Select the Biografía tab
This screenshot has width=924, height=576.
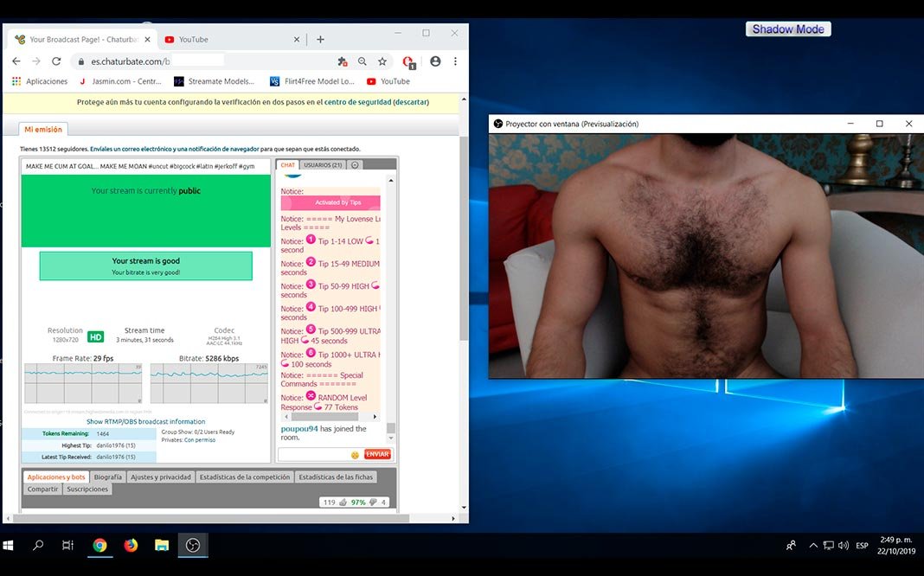click(107, 477)
